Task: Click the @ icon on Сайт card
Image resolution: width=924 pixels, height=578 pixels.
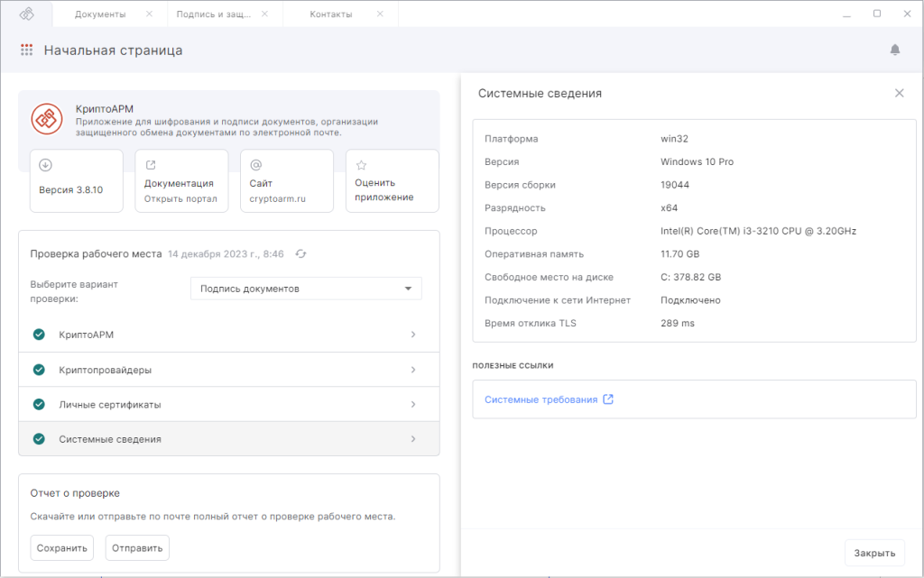Action: click(255, 165)
